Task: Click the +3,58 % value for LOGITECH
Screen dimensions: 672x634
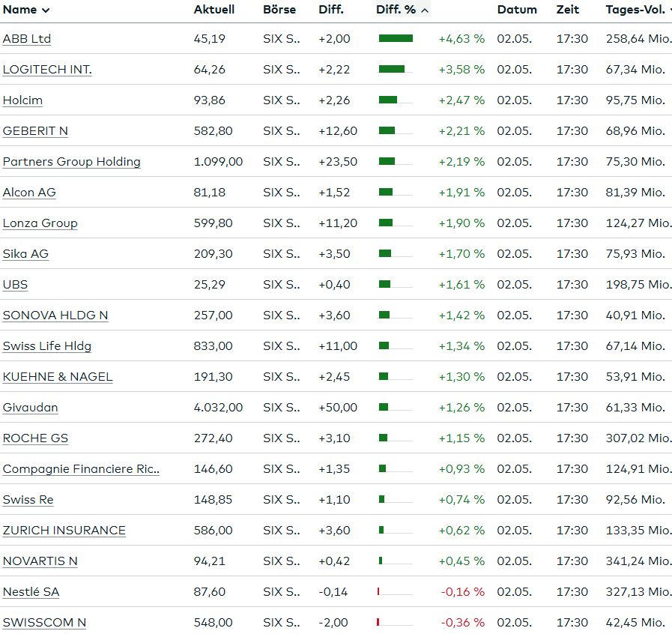Action: (461, 70)
